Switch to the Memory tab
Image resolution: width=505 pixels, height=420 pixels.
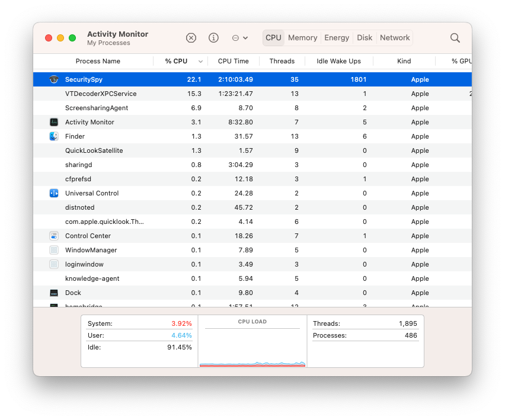point(302,38)
